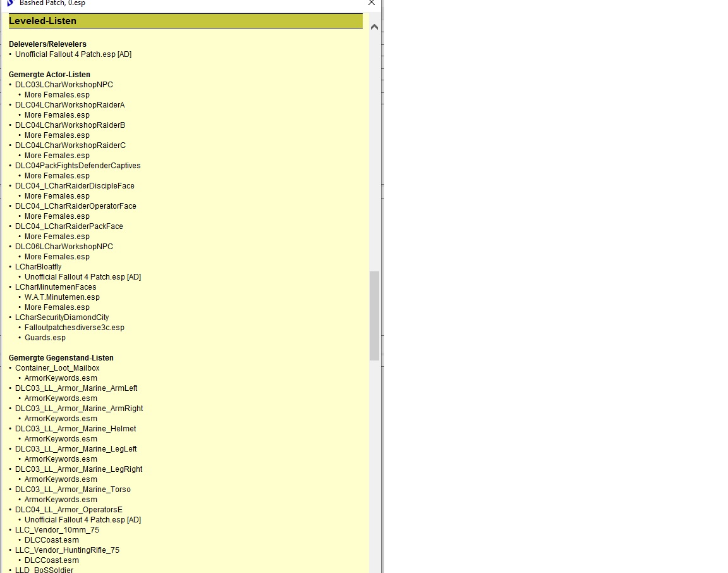Select the Falloutpatchesdiverse3c.esp sub-item
Screen dimensions: 728x573
[x=74, y=328]
